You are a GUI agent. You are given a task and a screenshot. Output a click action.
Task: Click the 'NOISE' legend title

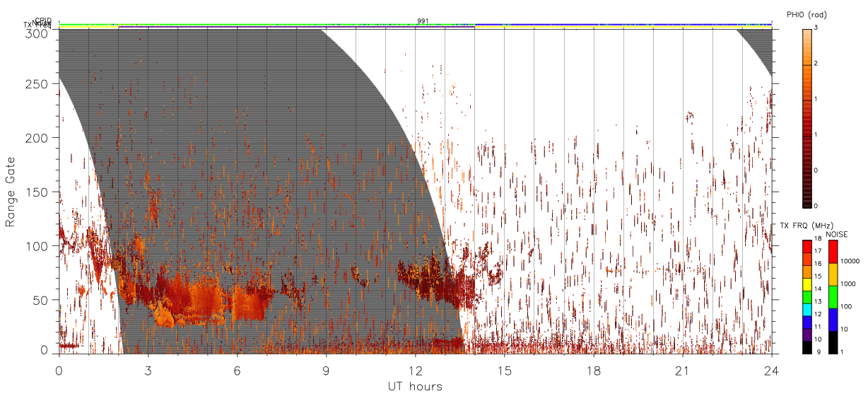pos(837,234)
